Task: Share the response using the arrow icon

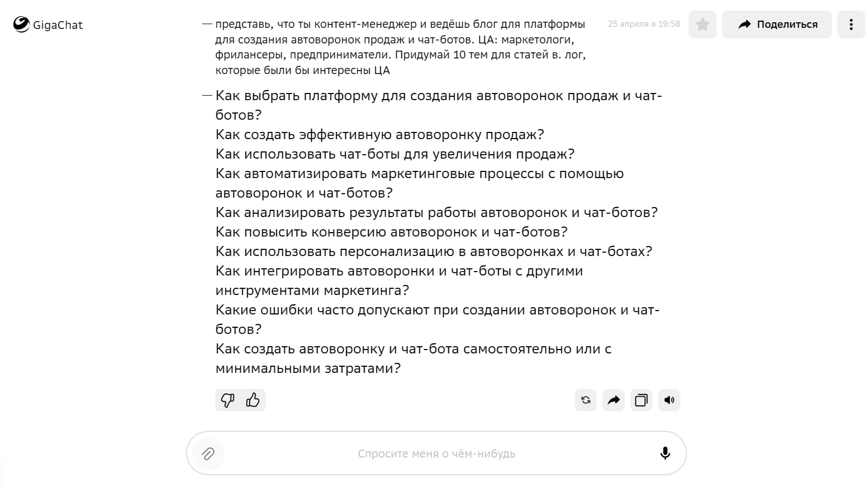Action: pos(614,400)
